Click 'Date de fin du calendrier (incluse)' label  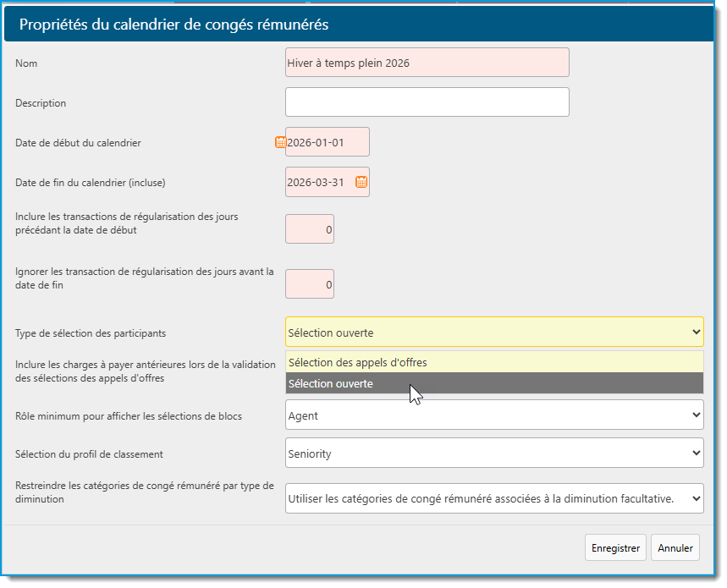click(x=91, y=183)
